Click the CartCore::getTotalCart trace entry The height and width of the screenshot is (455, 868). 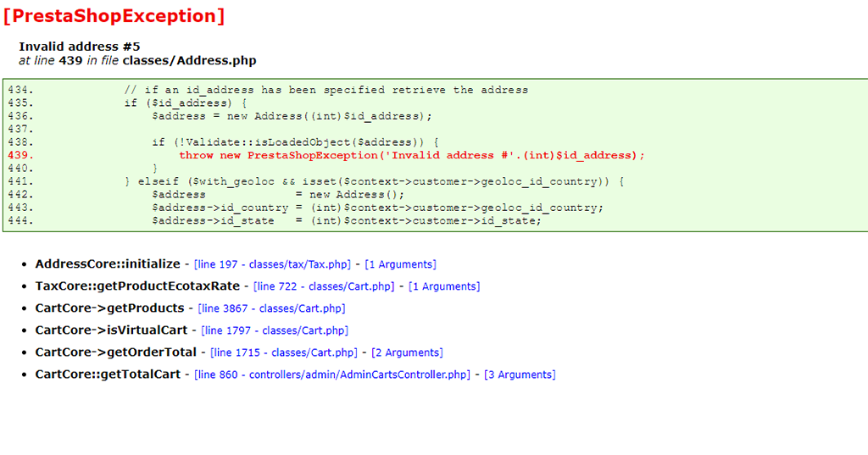[x=108, y=375]
